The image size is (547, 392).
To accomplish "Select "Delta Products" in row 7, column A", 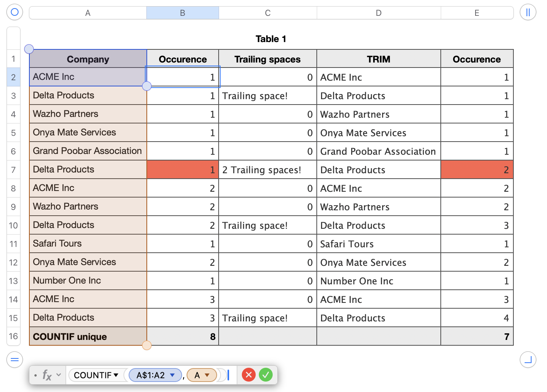I will [88, 169].
